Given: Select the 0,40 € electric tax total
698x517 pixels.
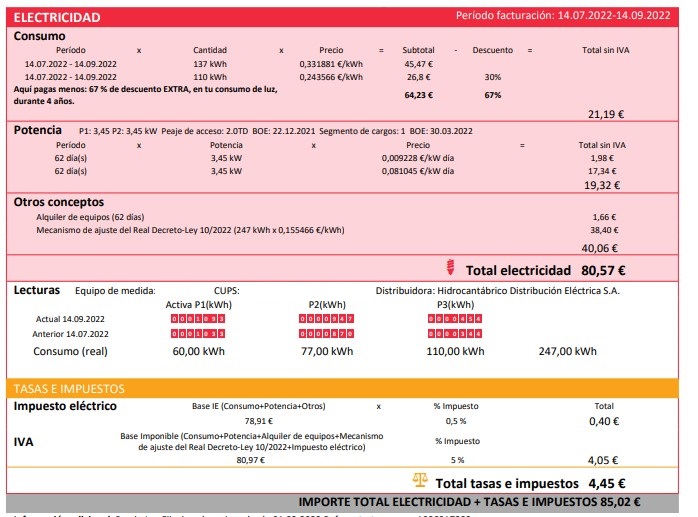Looking at the screenshot, I should click(604, 421).
